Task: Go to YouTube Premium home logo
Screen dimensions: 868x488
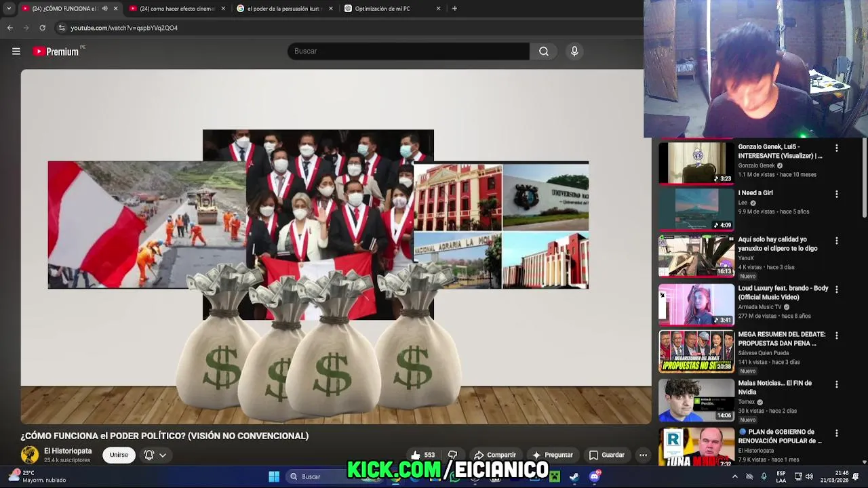Action: pos(58,51)
